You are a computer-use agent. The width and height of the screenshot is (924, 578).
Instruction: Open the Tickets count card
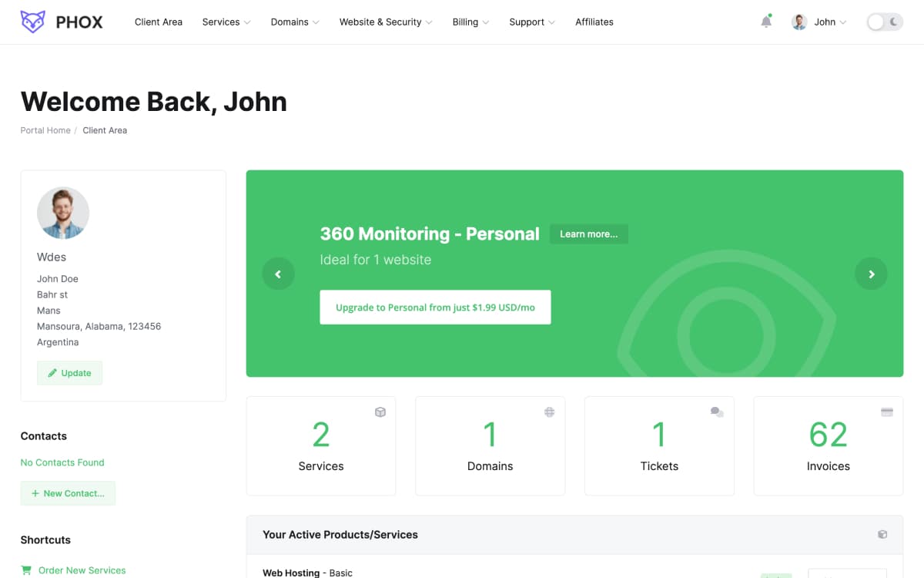[660, 446]
